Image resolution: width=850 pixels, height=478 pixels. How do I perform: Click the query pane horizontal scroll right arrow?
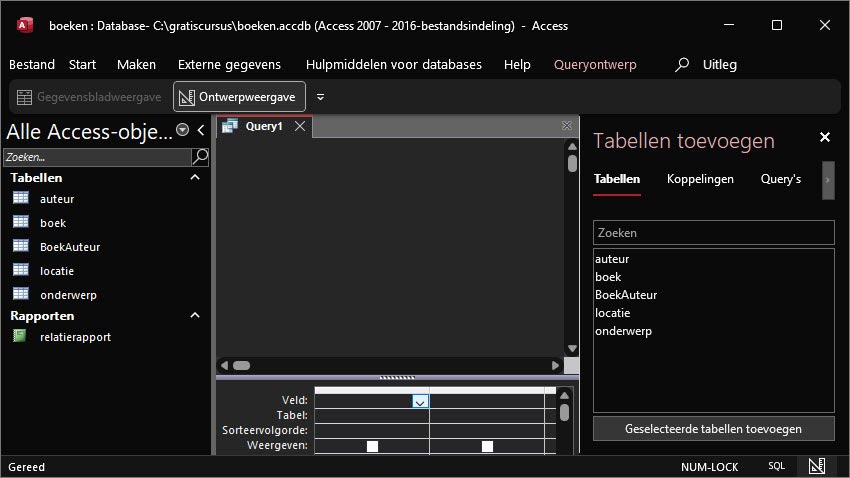555,365
